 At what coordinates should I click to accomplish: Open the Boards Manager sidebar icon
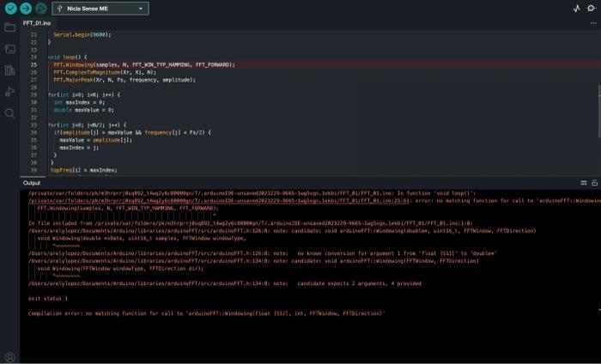(10, 49)
